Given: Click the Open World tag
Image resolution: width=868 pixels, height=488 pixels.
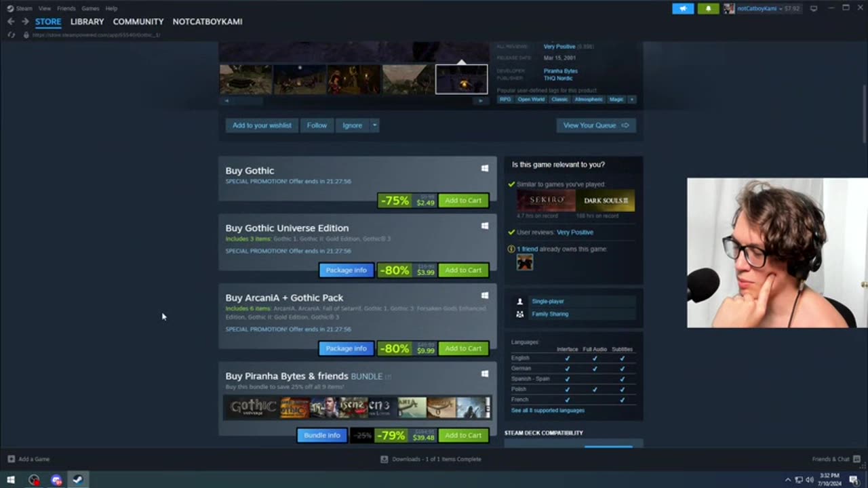Looking at the screenshot, I should [531, 100].
